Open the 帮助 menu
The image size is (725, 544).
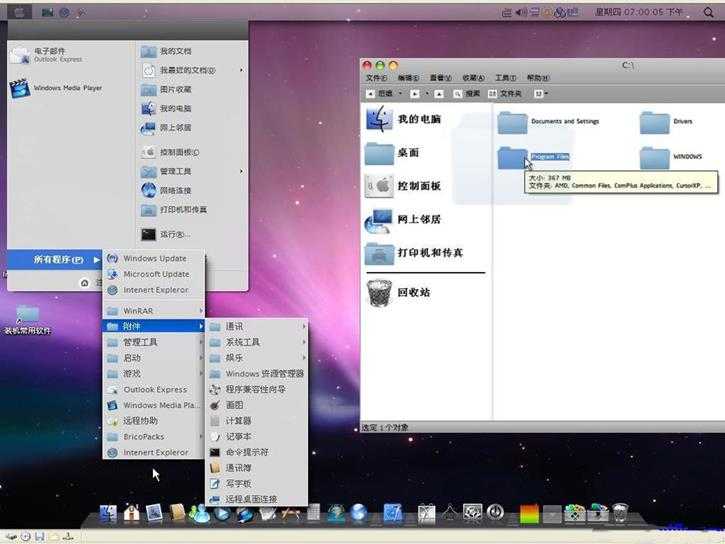tap(538, 78)
